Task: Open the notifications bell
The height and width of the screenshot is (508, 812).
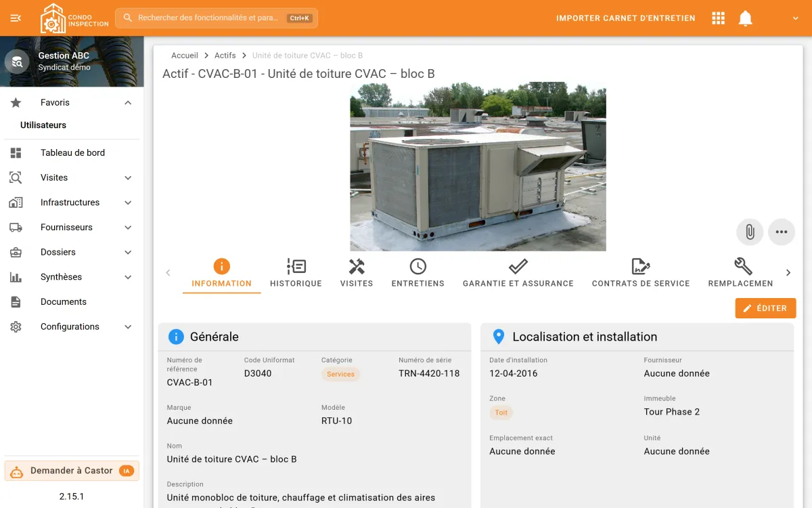Action: [745, 18]
